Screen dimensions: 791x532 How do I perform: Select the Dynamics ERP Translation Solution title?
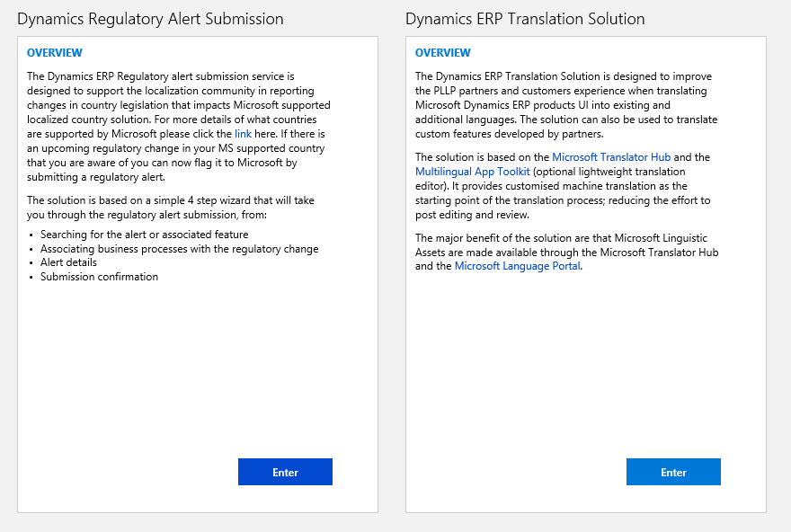(526, 18)
